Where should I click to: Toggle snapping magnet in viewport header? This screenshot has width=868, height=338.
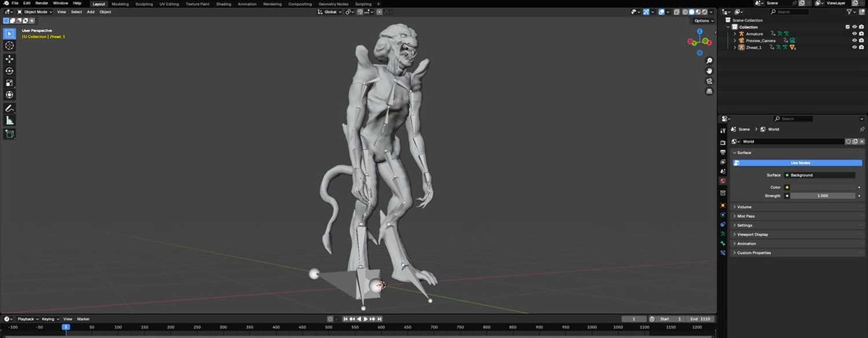pos(361,12)
